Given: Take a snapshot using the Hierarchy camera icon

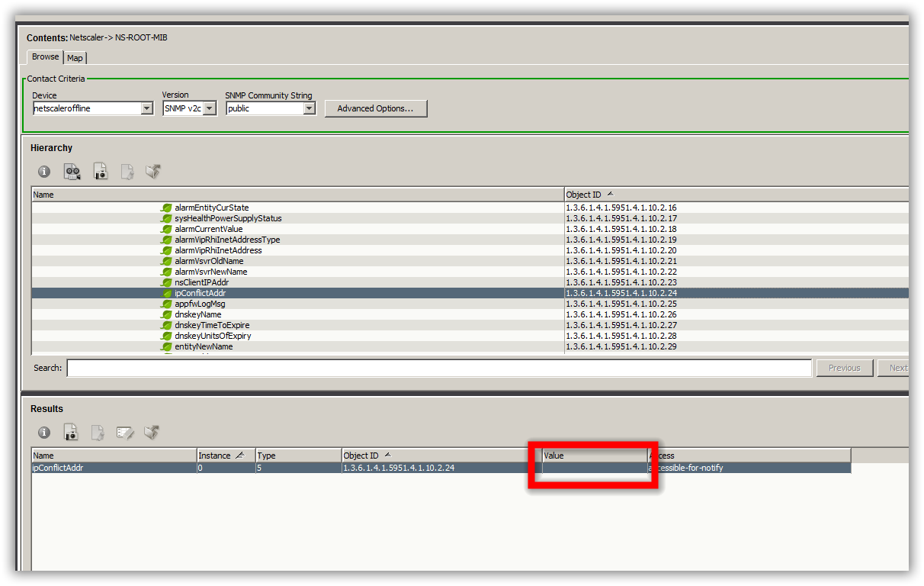Looking at the screenshot, I should [x=100, y=171].
